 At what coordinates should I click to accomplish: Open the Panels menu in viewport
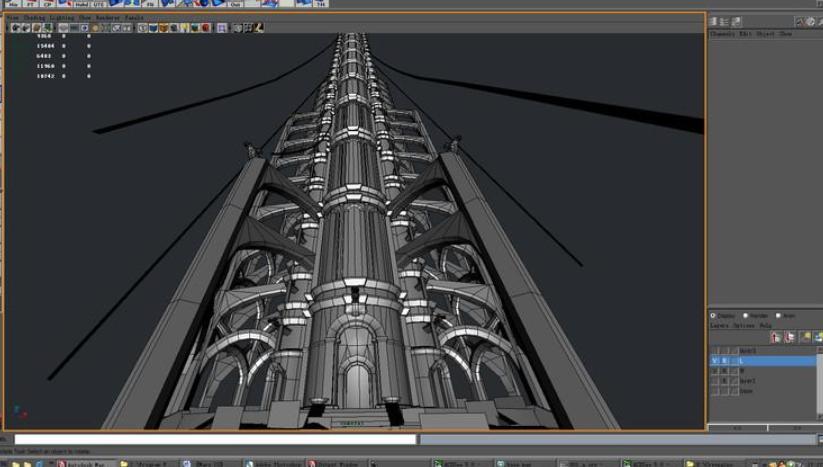(x=134, y=18)
